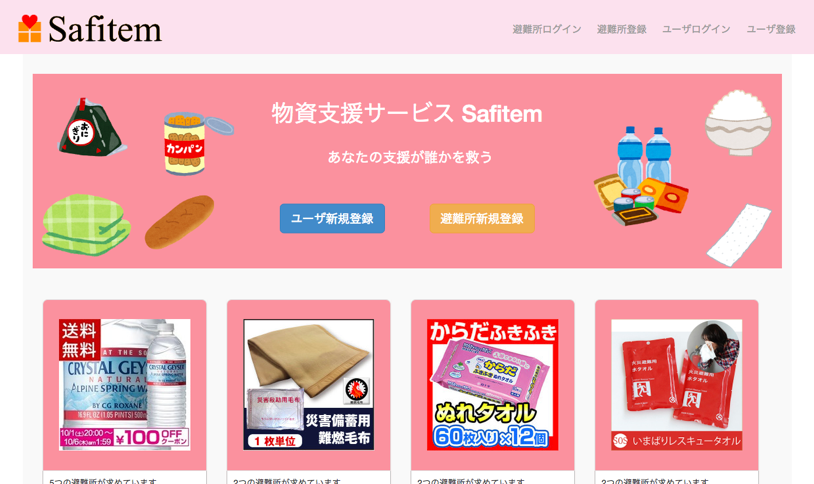
Task: Open the 災害備蓄用難燃毛布 blanket product thumbnail
Action: click(x=308, y=385)
